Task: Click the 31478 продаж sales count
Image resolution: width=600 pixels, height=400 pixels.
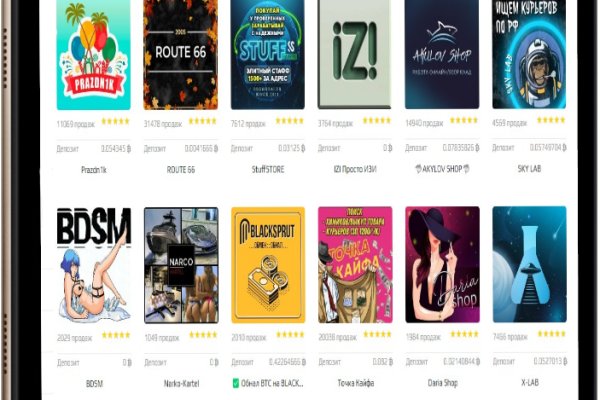Action: [x=163, y=124]
